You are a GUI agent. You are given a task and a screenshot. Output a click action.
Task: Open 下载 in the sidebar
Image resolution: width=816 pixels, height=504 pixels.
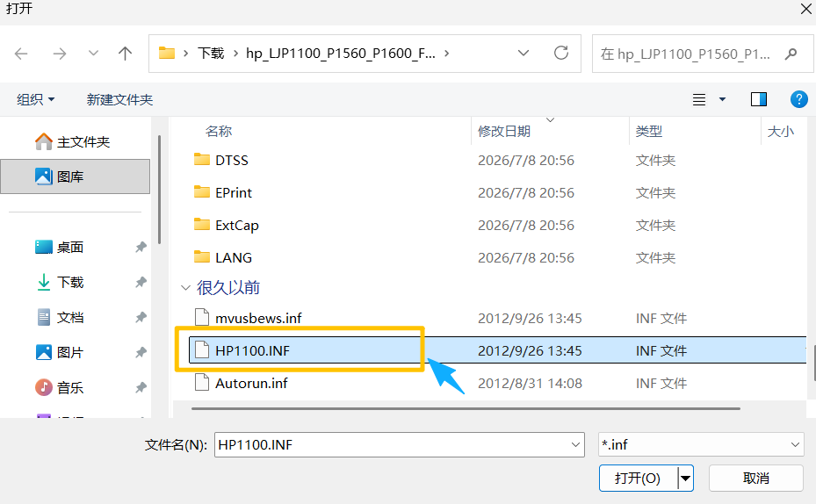pos(70,283)
